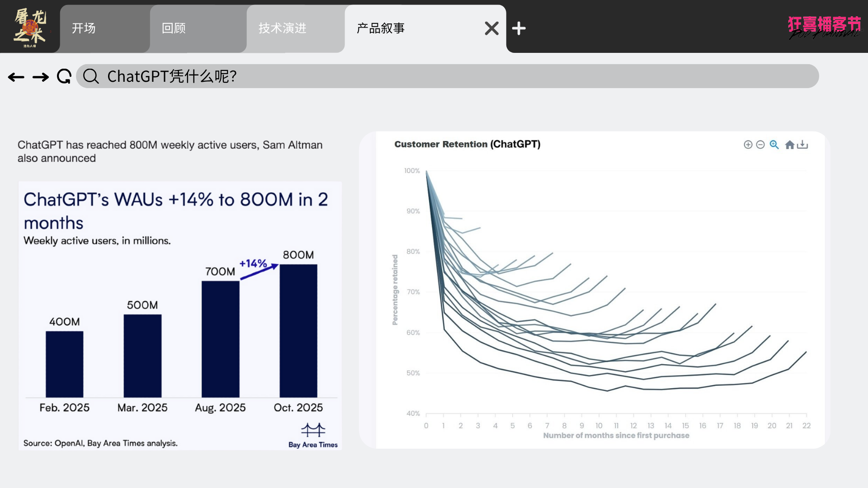Select the magnifier selection zoom tool
Viewport: 868px width, 488px height.
point(774,145)
